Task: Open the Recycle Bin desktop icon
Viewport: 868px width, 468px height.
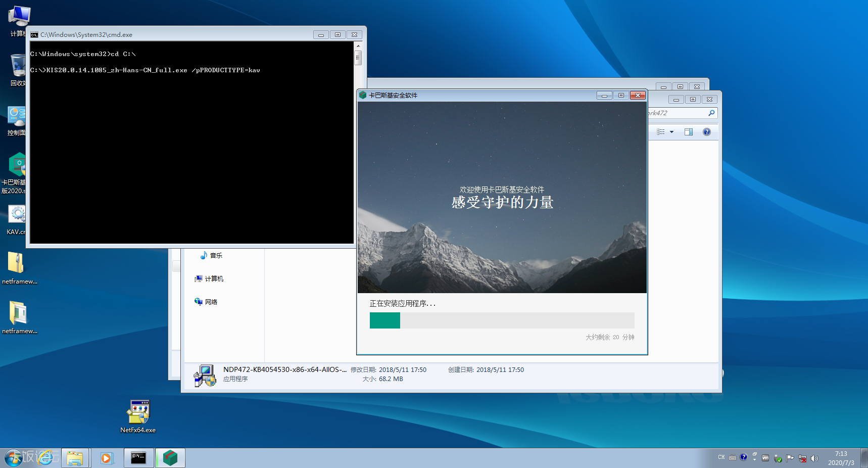Action: tap(18, 70)
